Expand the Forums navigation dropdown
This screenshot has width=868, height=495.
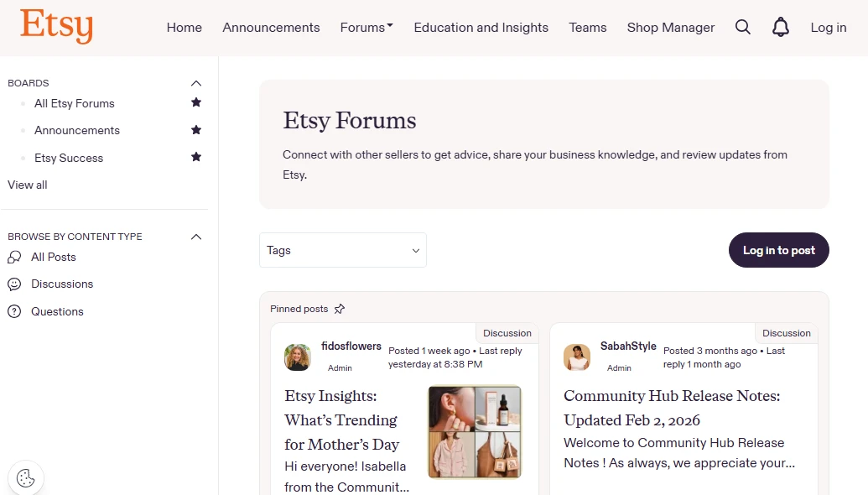pyautogui.click(x=366, y=27)
